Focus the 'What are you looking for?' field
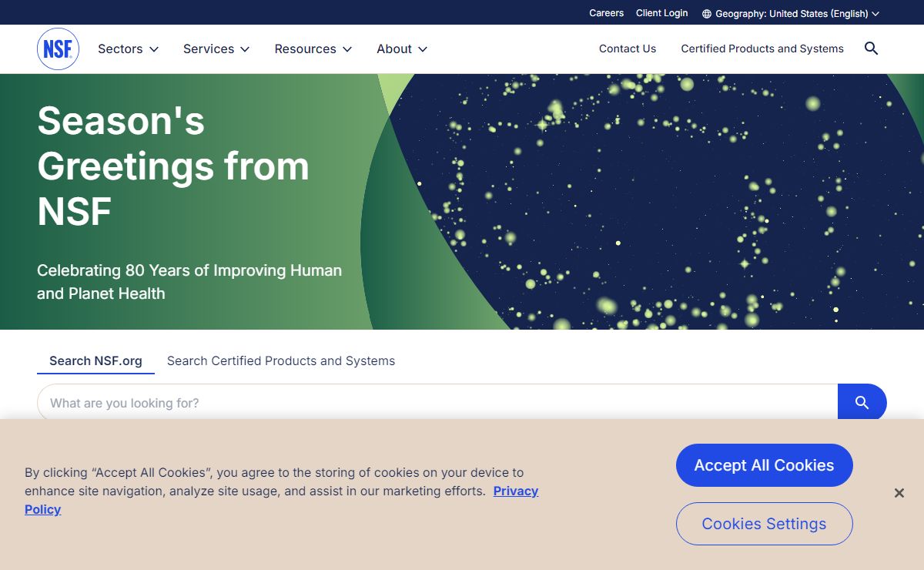The width and height of the screenshot is (924, 570). pos(437,403)
